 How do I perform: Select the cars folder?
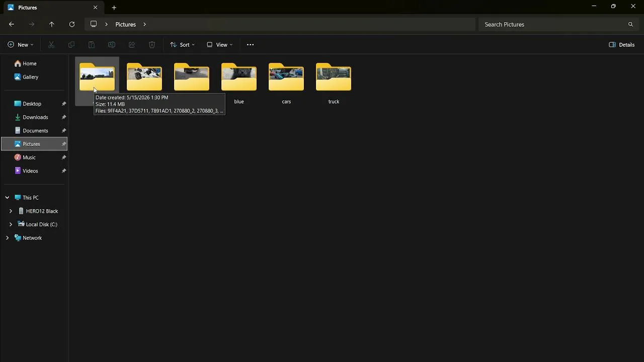pyautogui.click(x=286, y=82)
